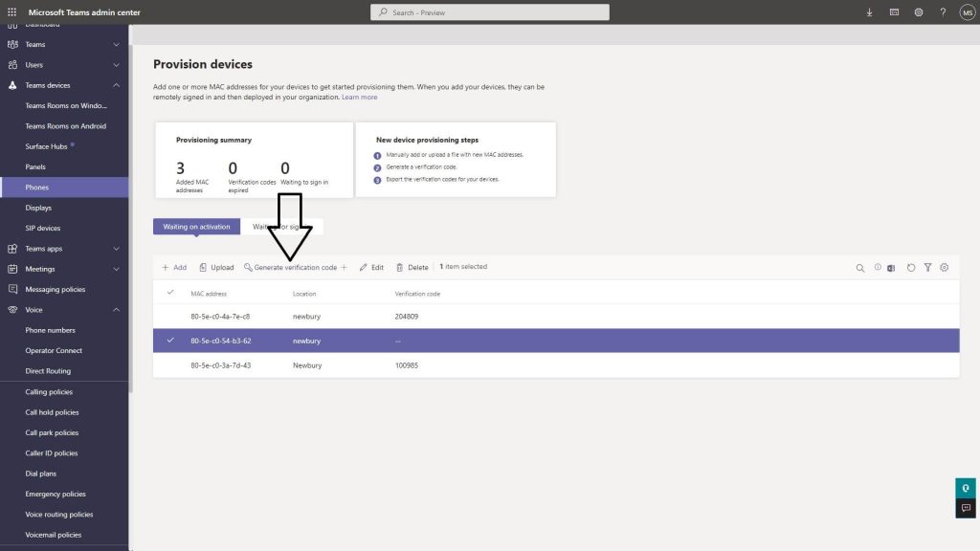Refresh the provisioned devices list
The image size is (980, 551).
[911, 268]
